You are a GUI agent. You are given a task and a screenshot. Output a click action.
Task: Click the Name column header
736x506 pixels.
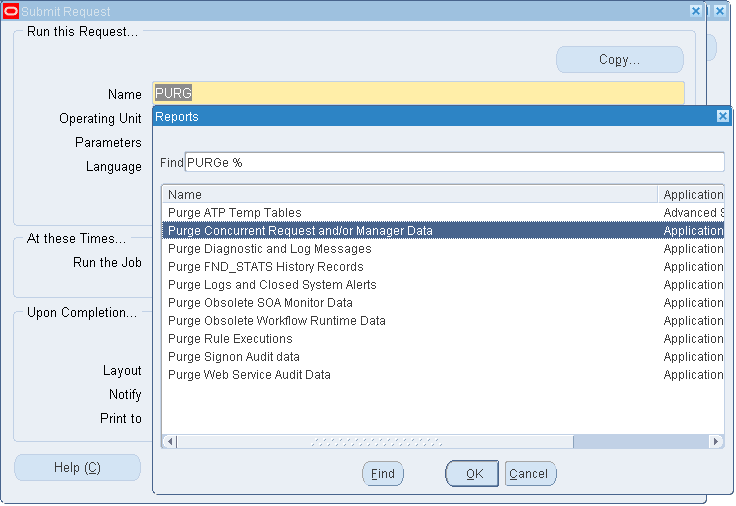pos(410,194)
